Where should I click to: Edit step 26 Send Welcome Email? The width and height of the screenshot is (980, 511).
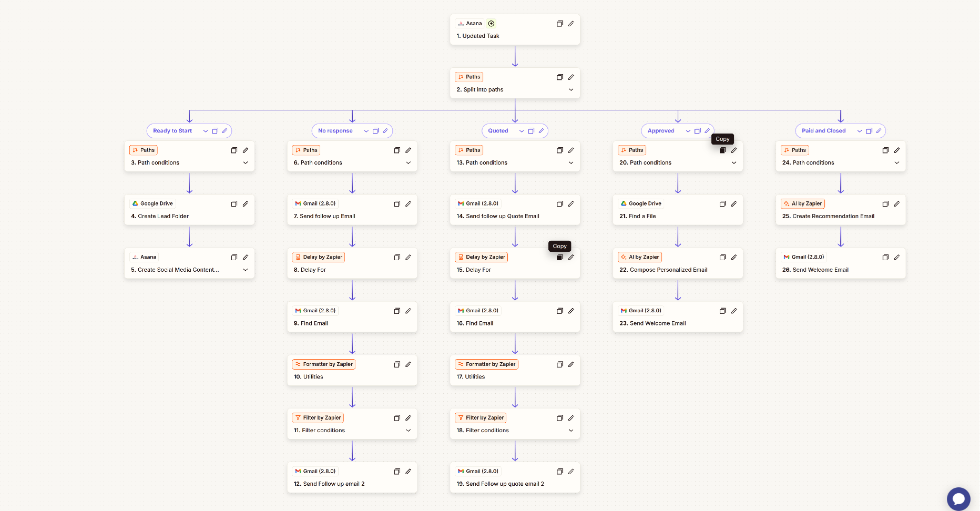point(897,258)
